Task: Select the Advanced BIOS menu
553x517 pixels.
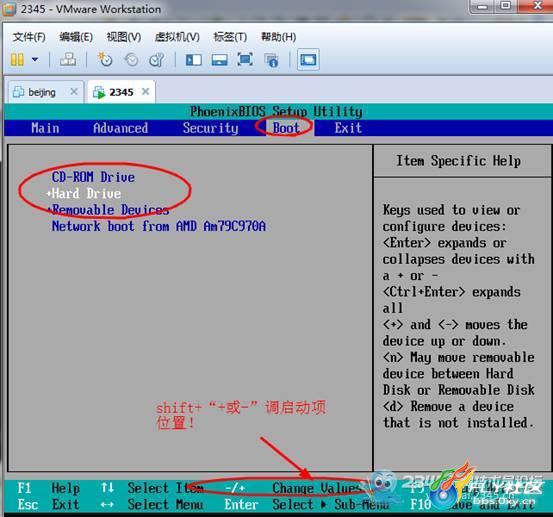Action: [x=121, y=128]
